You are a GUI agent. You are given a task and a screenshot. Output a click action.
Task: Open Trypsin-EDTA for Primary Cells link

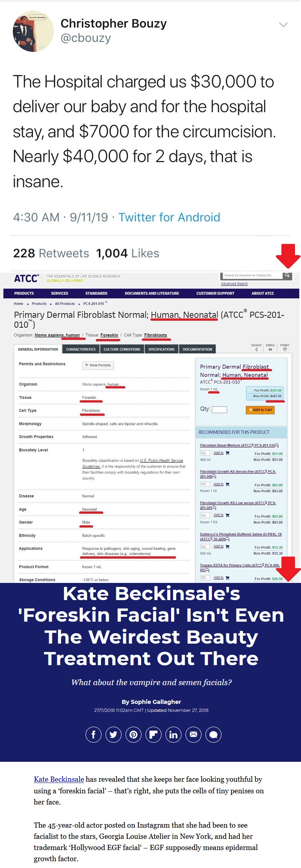(x=240, y=567)
